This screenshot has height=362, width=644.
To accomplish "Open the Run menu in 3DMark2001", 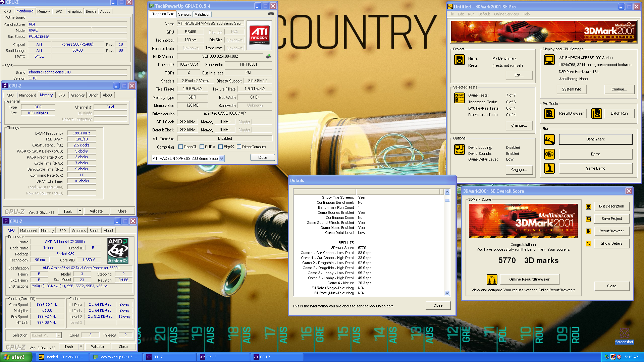I will click(x=471, y=14).
